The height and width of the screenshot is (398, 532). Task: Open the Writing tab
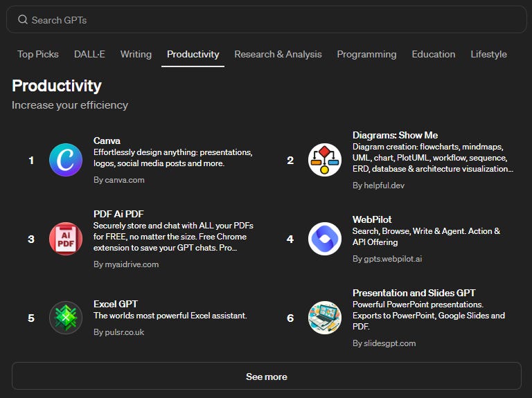[136, 54]
